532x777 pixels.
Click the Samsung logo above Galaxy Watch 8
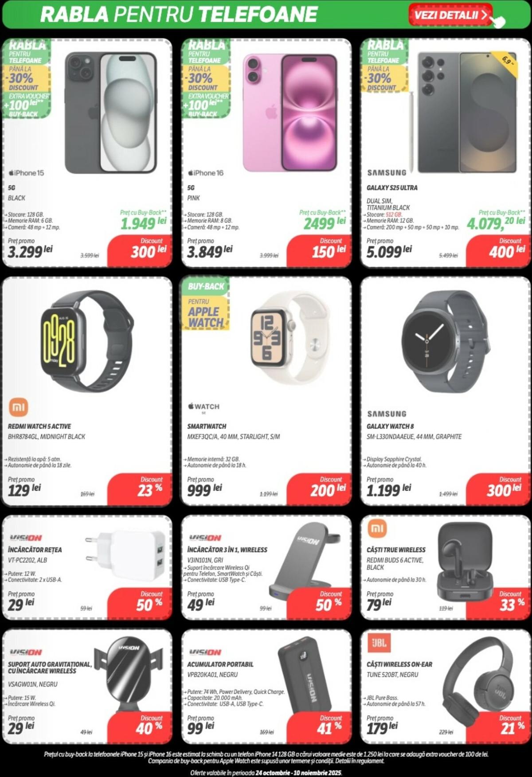coord(387,414)
